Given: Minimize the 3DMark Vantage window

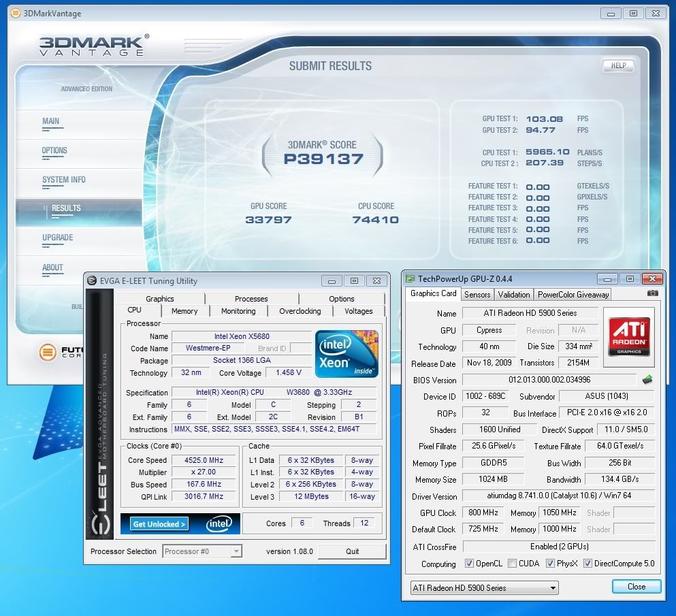Looking at the screenshot, I should coord(611,14).
